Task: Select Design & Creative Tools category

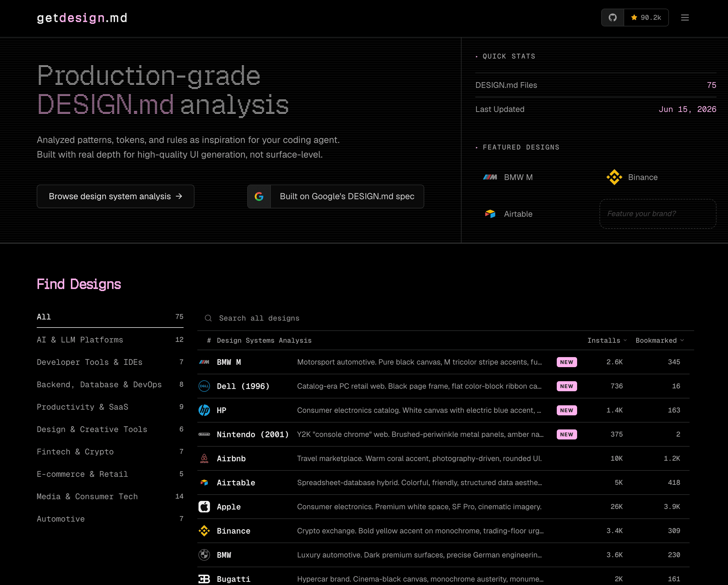Action: (110, 429)
